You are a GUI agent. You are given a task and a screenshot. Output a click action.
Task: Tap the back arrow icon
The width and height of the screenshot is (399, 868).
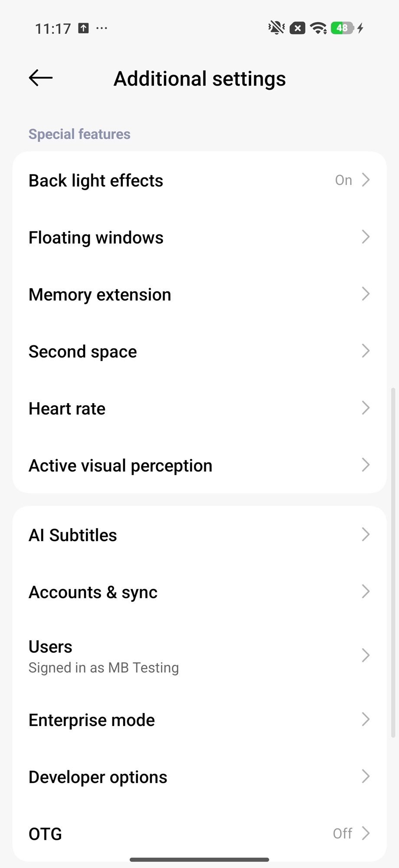(41, 78)
